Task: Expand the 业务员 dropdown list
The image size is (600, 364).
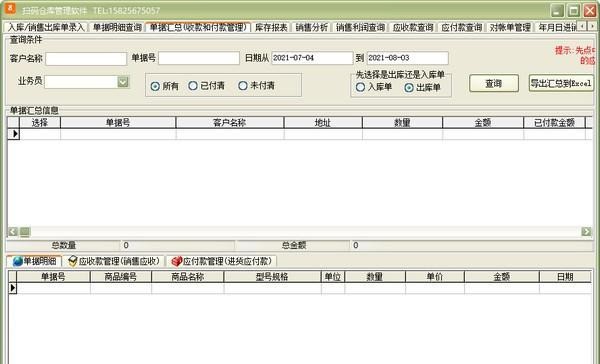Action: tap(123, 82)
